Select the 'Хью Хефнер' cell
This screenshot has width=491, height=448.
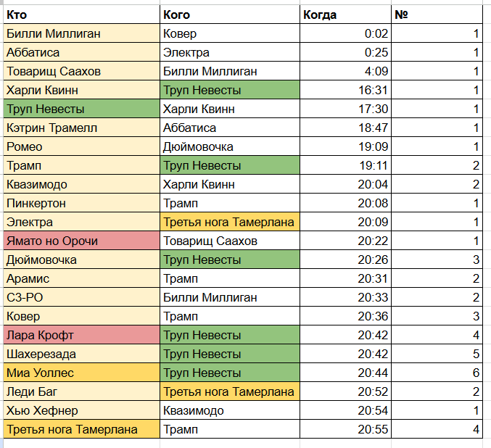click(x=81, y=410)
